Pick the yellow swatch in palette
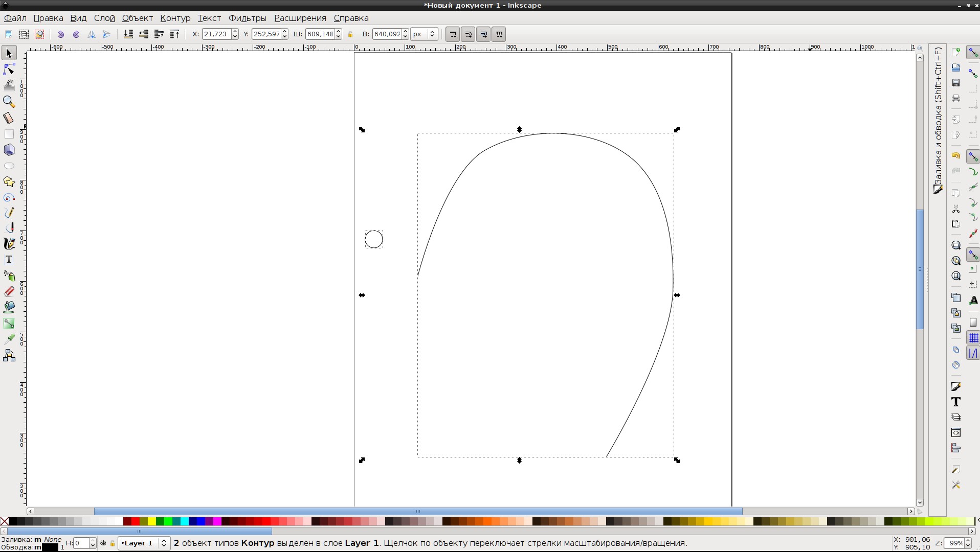The image size is (980, 552). [x=152, y=521]
